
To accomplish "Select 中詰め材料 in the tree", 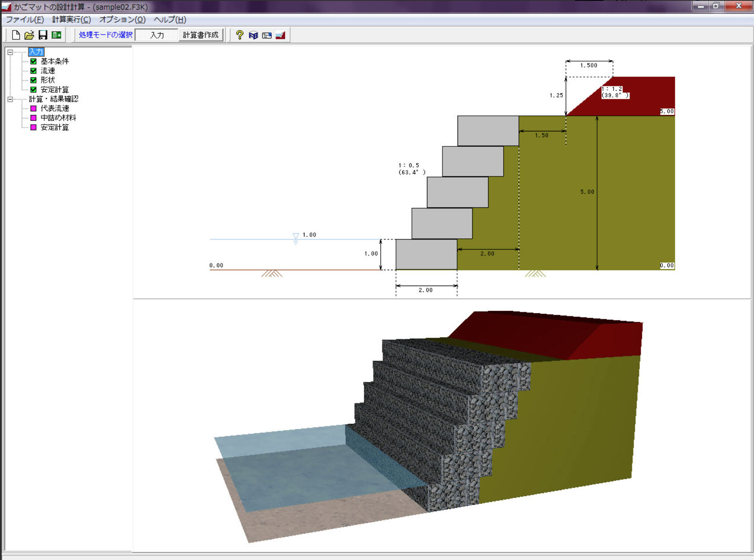I will point(58,118).
